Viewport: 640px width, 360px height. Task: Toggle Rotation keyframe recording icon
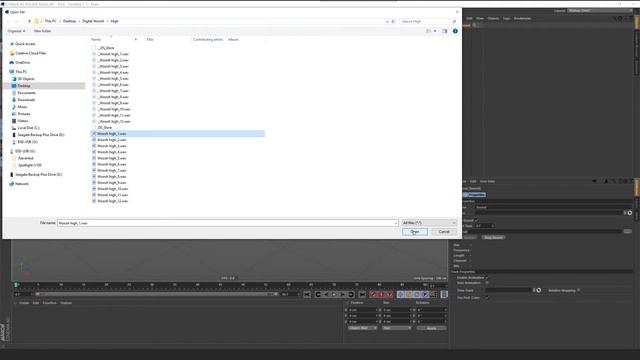(x=417, y=294)
